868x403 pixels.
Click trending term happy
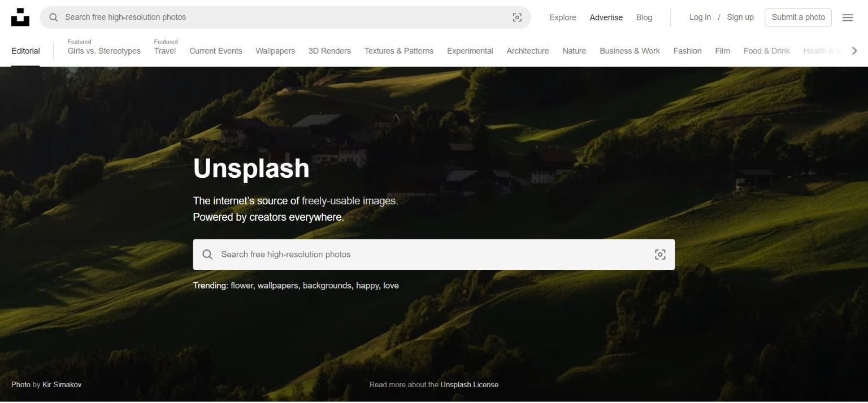coord(367,286)
